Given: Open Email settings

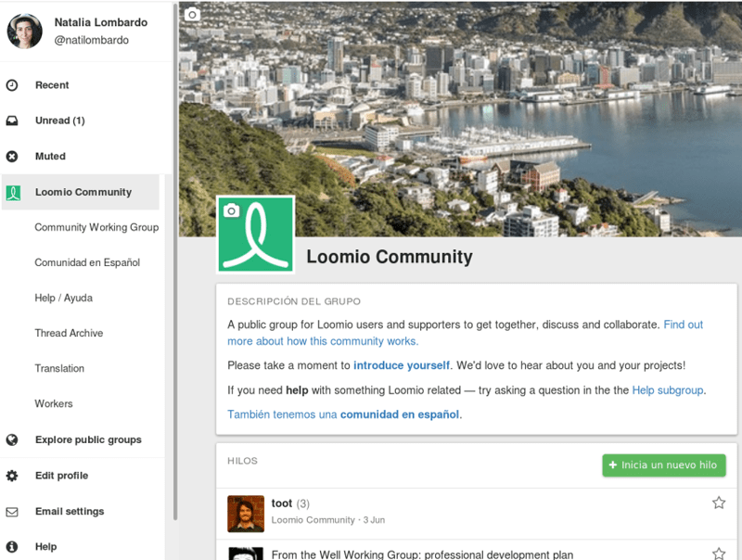Looking at the screenshot, I should [70, 511].
